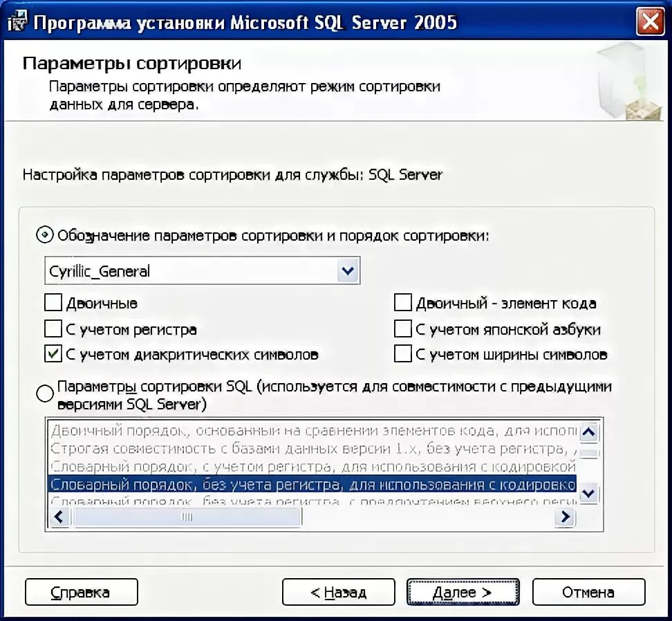
Task: Click the horizontal scrollbar thumb in list
Action: click(187, 517)
